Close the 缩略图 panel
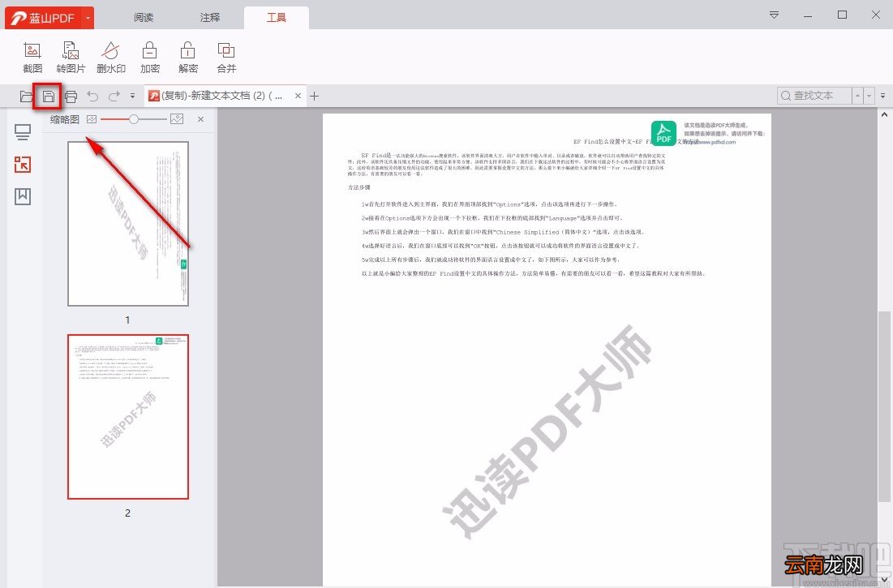This screenshot has height=588, width=893. tap(200, 119)
